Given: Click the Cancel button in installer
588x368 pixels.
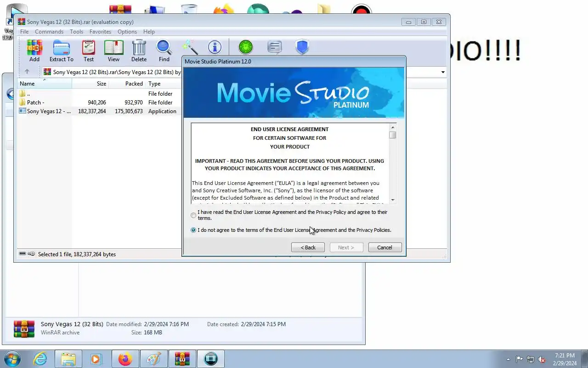Looking at the screenshot, I should click(x=385, y=247).
